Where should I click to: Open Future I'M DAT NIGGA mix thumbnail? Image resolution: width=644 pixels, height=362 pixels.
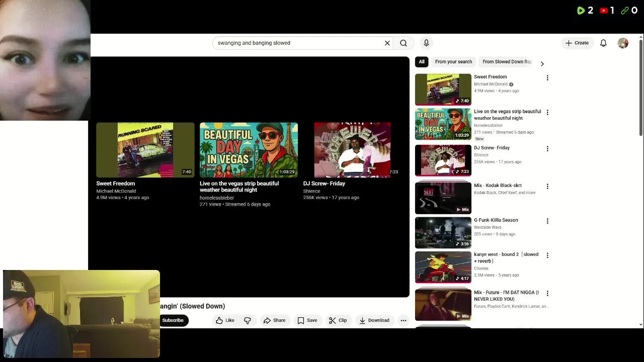443,305
